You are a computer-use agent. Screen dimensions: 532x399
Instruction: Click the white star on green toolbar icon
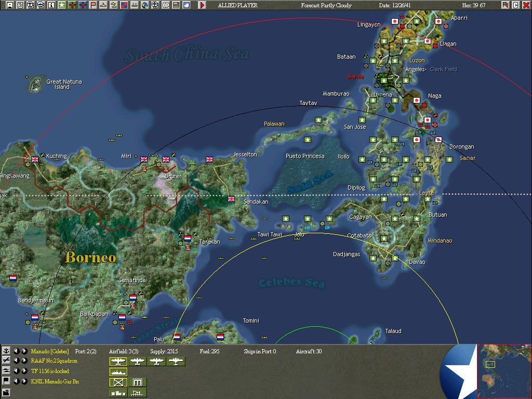(x=62, y=5)
